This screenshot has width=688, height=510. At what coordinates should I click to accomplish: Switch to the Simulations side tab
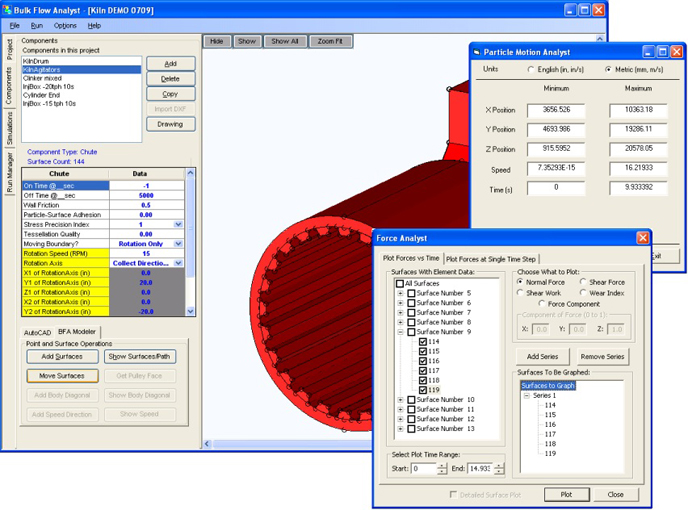[10, 129]
